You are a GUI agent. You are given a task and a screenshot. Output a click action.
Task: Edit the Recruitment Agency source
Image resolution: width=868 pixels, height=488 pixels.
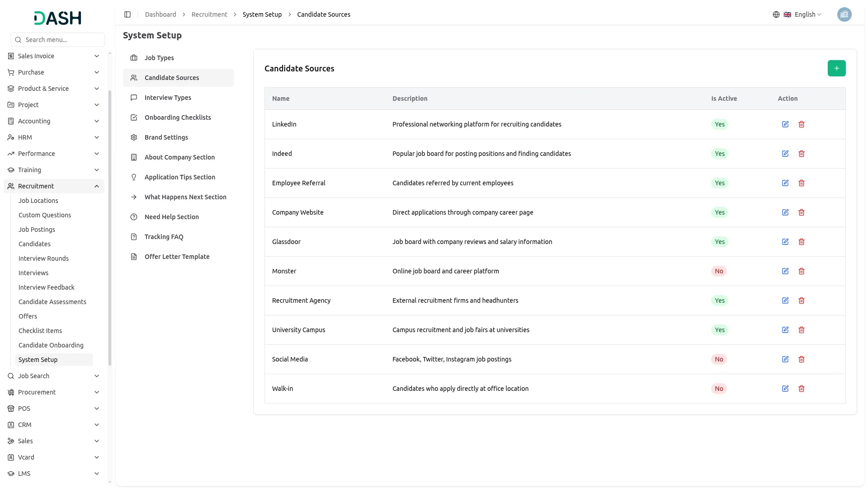(785, 300)
